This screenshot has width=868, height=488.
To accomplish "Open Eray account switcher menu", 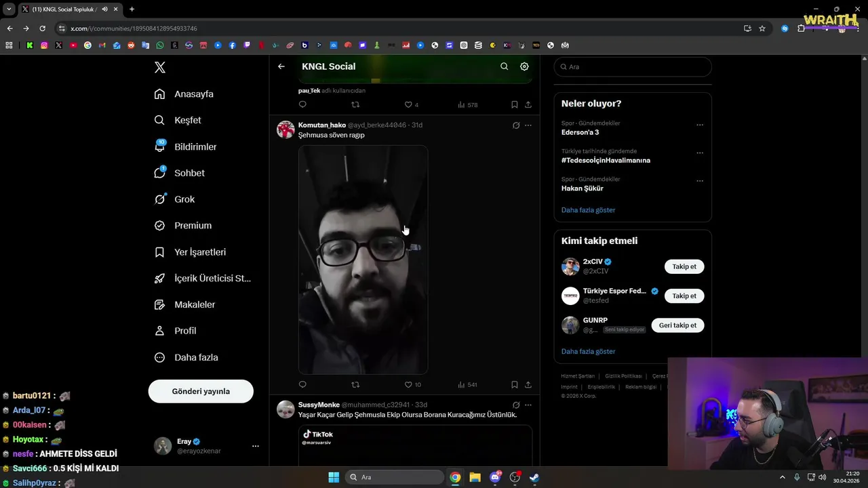I will coord(207,446).
